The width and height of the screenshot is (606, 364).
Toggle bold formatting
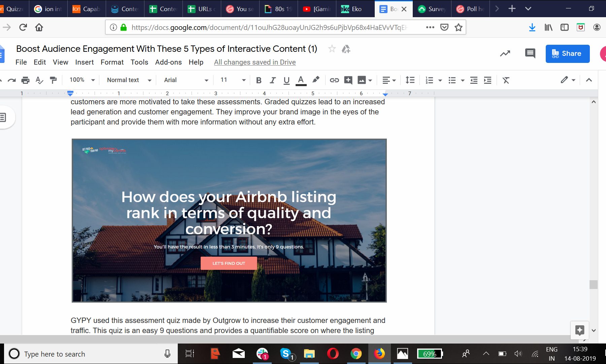(x=259, y=80)
